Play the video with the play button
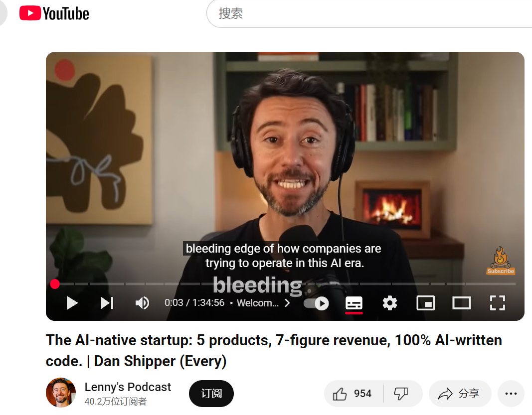 tap(72, 303)
